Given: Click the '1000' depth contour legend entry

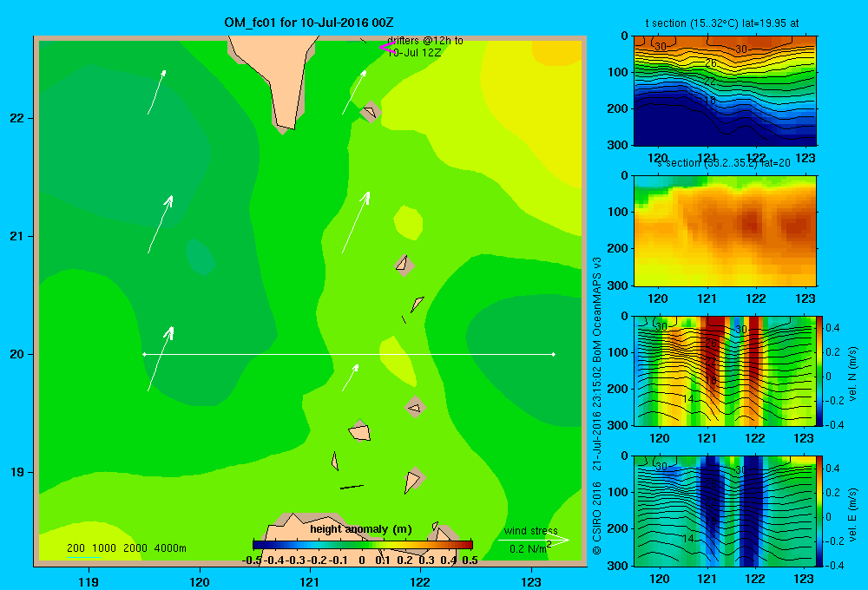Looking at the screenshot, I should pyautogui.click(x=104, y=548).
